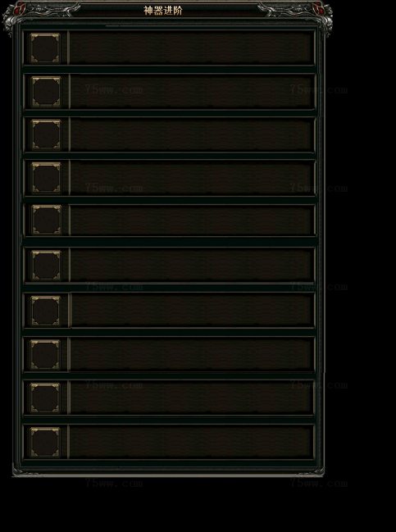Click the third row's empty item frame
The image size is (396, 532).
pyautogui.click(x=46, y=134)
